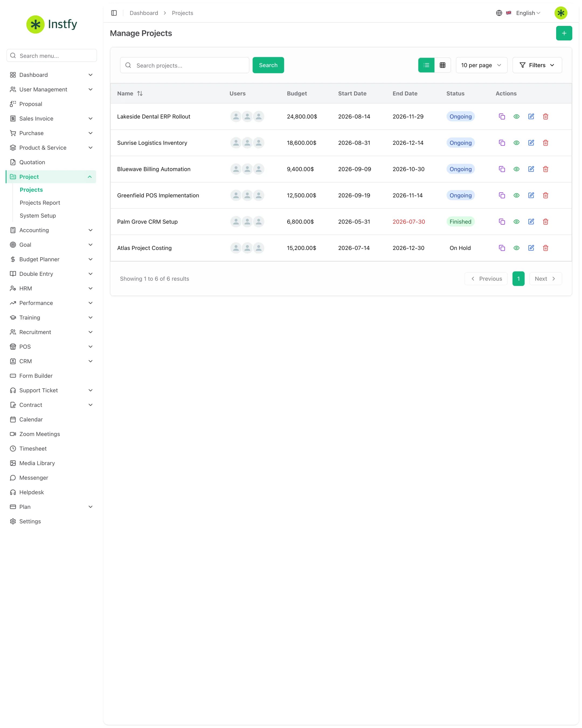Expand the Accounting menu
Viewport: 582px width, 728px height.
[51, 230]
